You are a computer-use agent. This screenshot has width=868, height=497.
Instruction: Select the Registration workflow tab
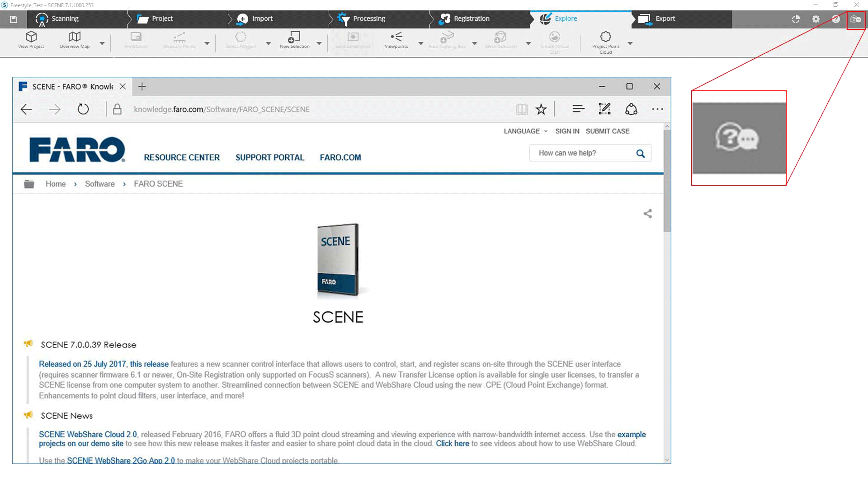(479, 19)
